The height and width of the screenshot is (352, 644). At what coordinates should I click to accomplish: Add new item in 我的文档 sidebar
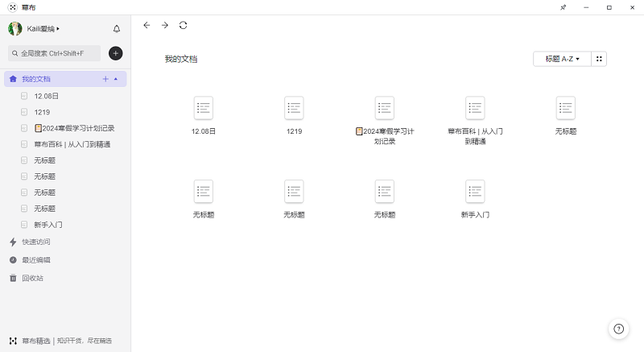pos(105,79)
